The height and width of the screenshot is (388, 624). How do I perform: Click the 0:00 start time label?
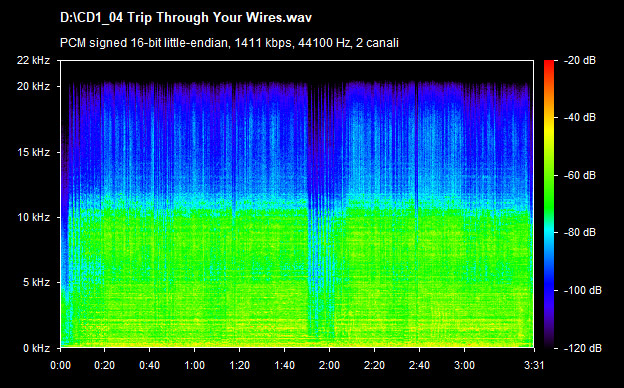(x=60, y=365)
